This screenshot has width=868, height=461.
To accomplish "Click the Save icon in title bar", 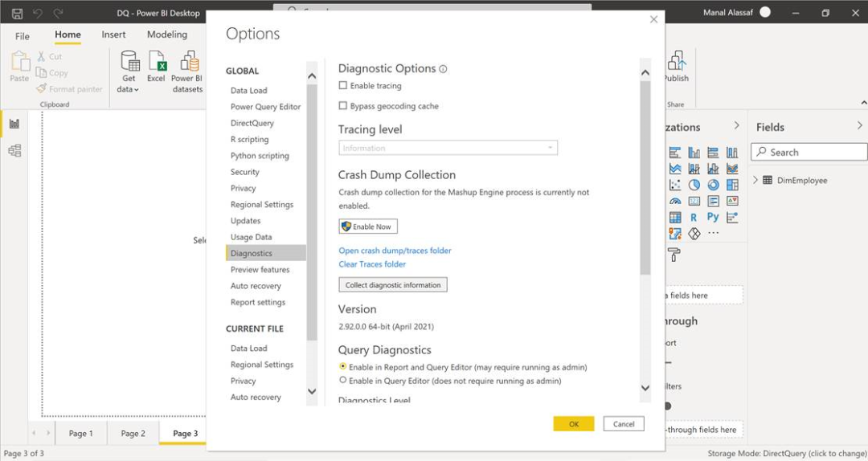I will point(17,13).
